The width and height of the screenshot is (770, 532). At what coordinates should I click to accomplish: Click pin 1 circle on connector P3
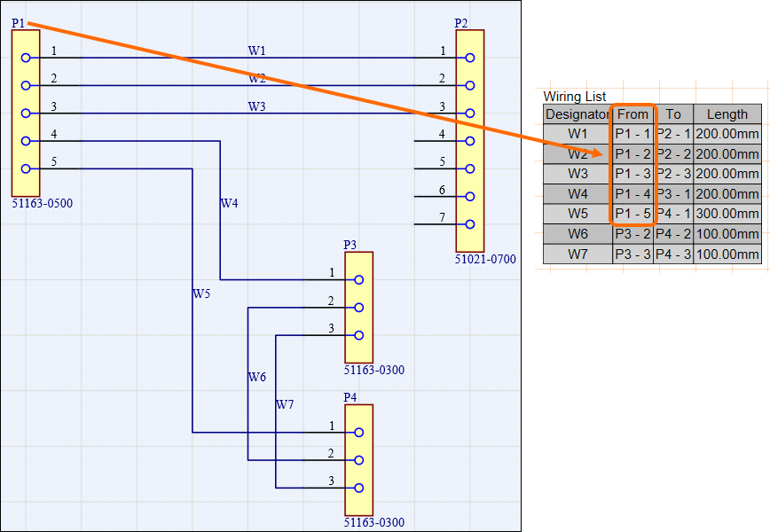click(x=359, y=279)
